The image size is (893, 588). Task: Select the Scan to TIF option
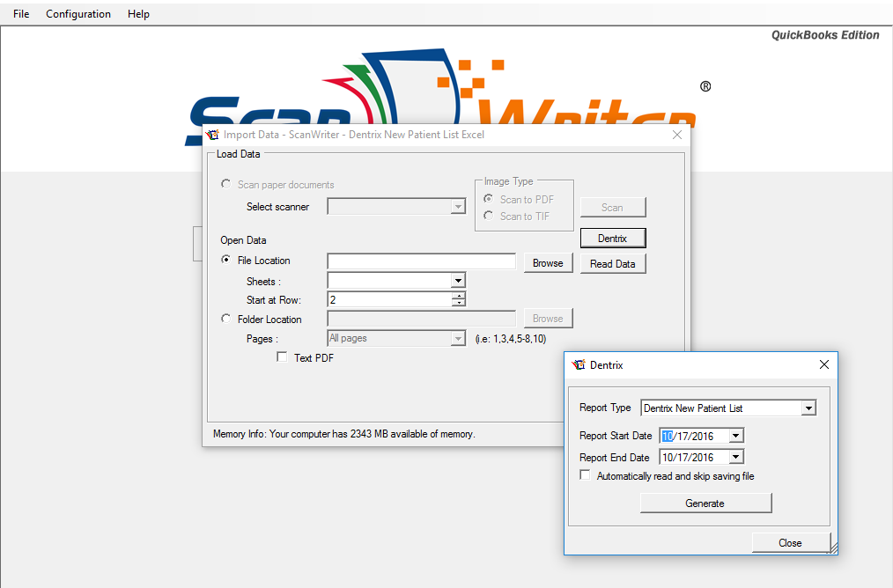pos(488,216)
